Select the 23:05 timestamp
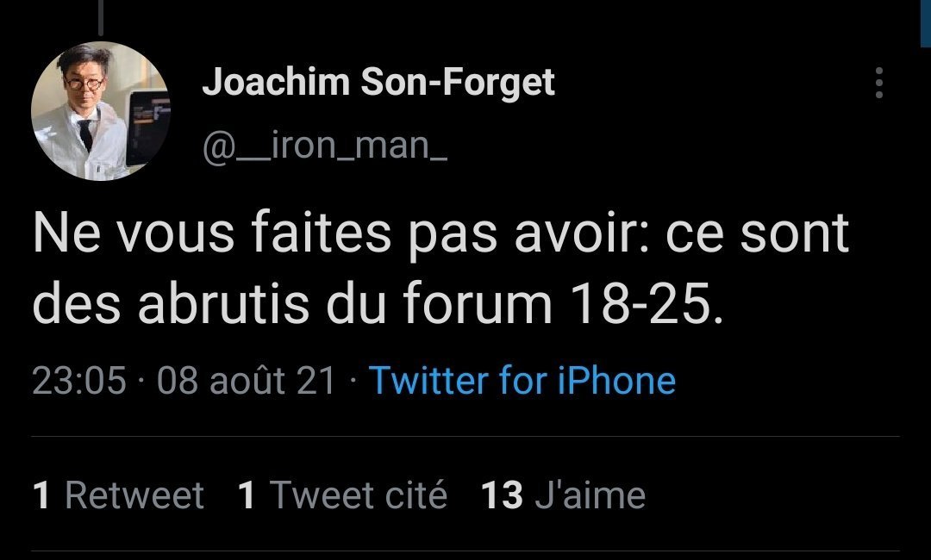The image size is (931, 560). tap(79, 380)
